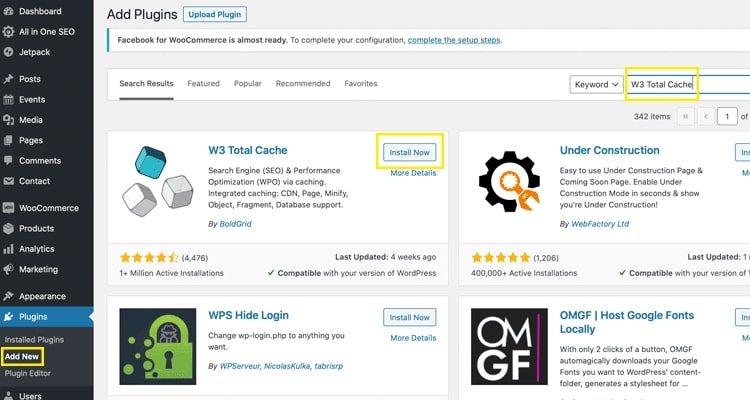Click the Analytics bar chart icon
The image size is (750, 400).
[8, 249]
